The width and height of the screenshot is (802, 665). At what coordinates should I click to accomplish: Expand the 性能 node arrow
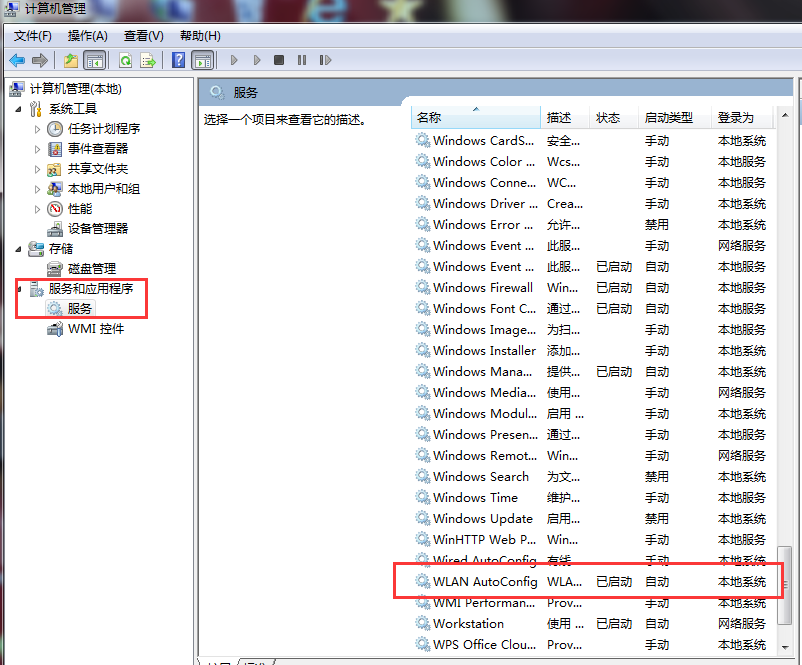click(x=37, y=209)
